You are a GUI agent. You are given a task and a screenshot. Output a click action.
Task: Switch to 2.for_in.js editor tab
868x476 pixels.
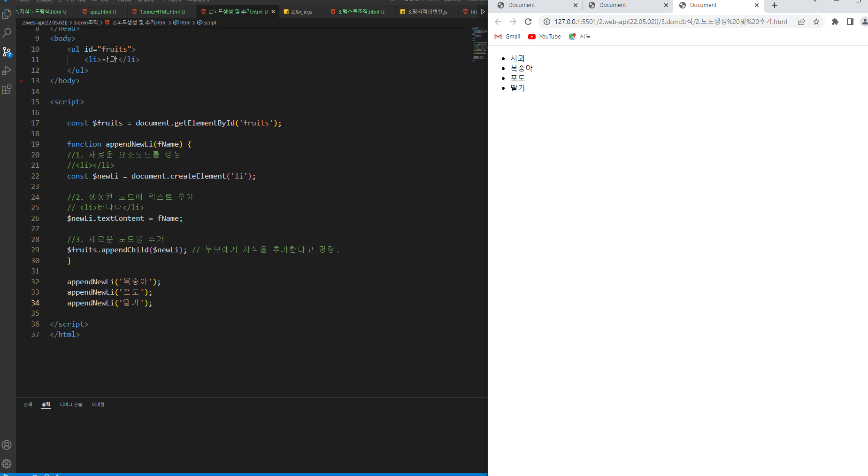301,12
